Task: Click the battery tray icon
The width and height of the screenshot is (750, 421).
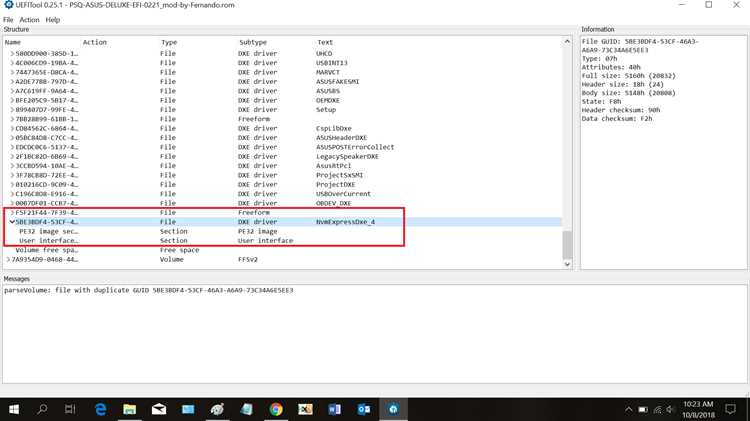Action: [643, 410]
